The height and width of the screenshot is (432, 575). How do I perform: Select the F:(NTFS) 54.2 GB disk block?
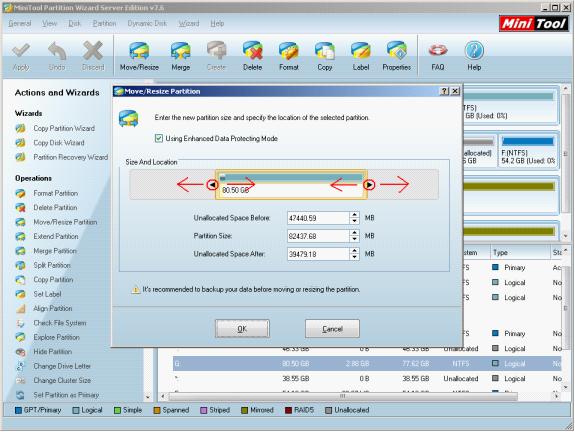tap(528, 151)
